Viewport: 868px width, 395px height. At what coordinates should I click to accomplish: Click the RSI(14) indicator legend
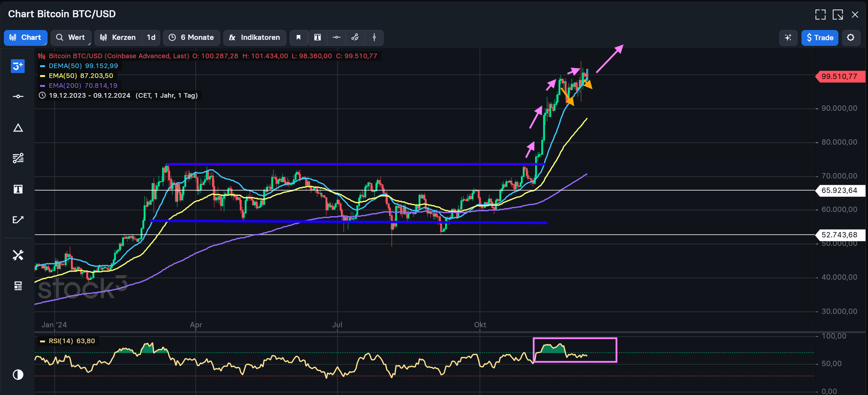(72, 341)
